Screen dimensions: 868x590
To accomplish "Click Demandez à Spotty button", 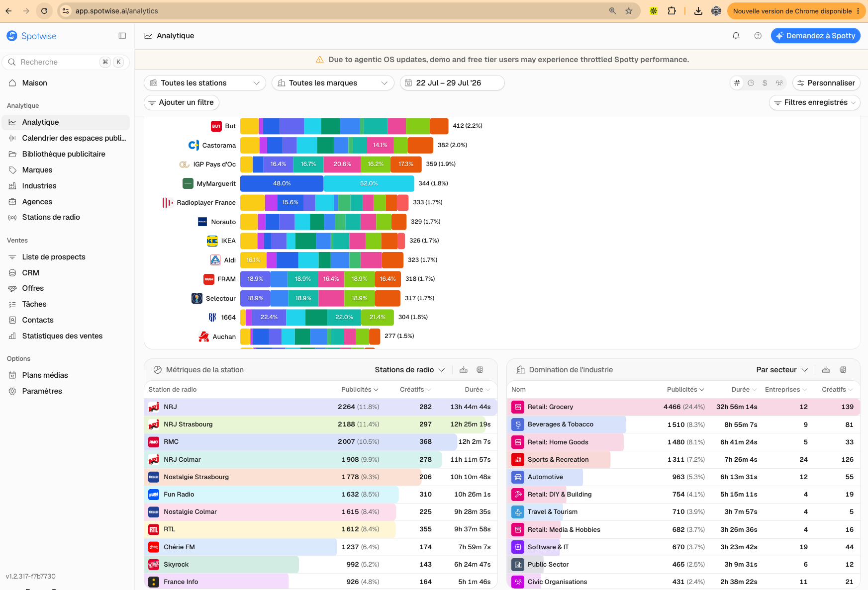I will [815, 36].
